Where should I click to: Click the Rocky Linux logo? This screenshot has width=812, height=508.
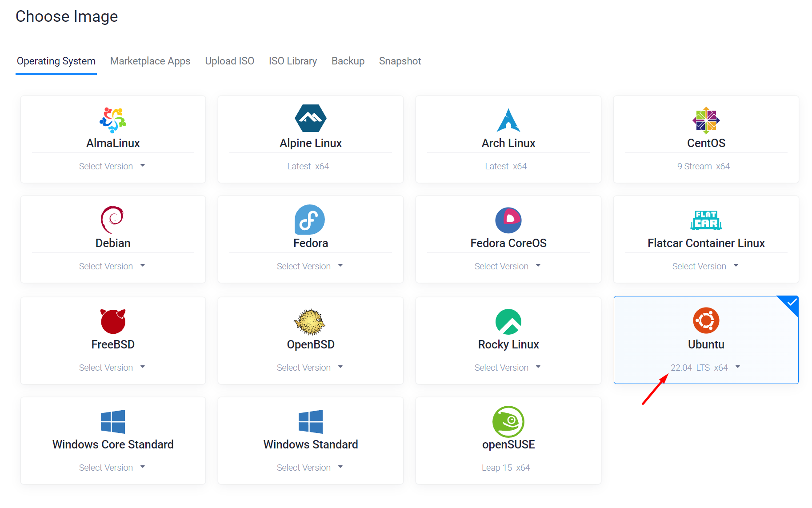tap(508, 321)
